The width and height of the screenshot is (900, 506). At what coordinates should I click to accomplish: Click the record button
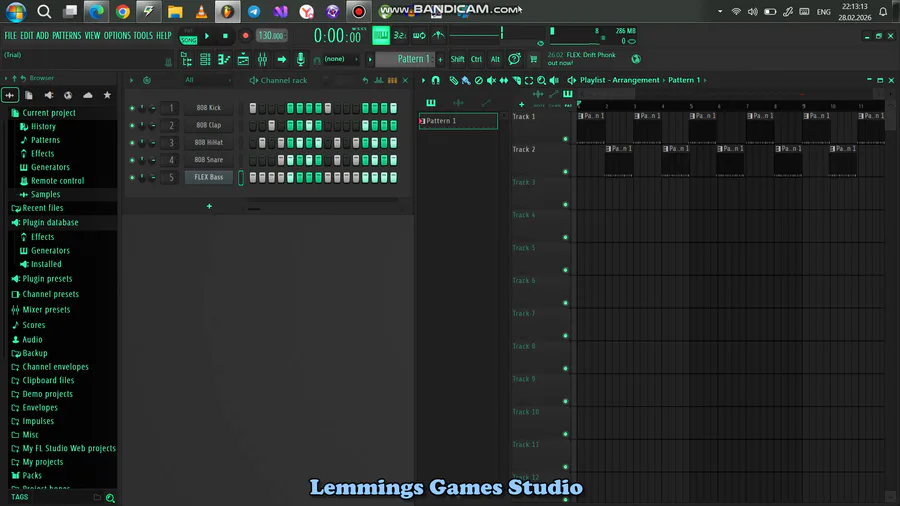coord(246,36)
